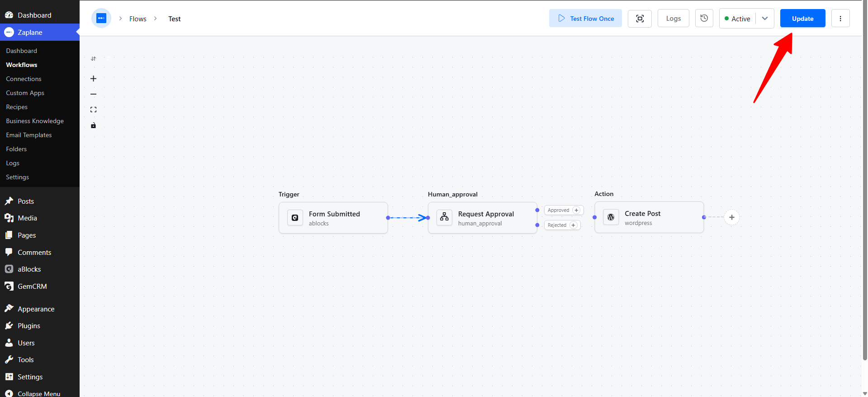Open Pages in the WordPress sidebar
Screen dimensions: 868x397
[40, 235]
